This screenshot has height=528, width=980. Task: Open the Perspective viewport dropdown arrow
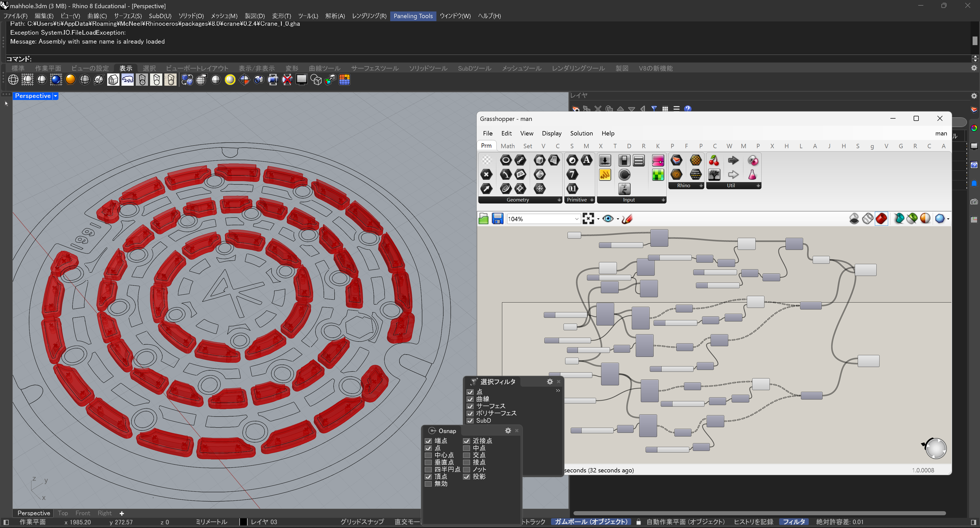click(56, 96)
